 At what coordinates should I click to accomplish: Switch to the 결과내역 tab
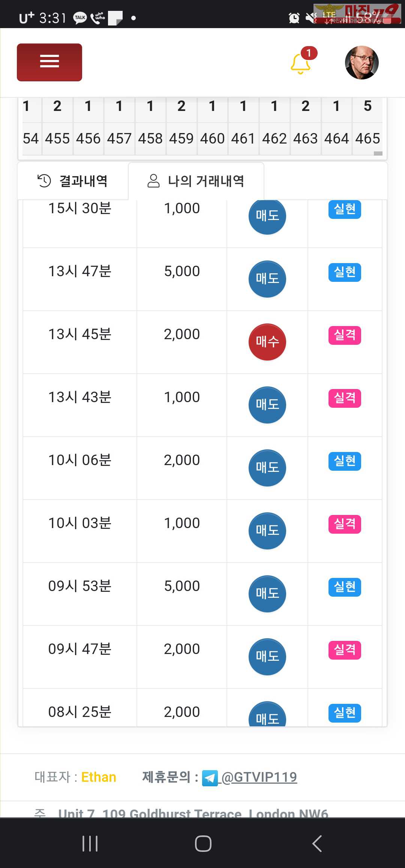pyautogui.click(x=73, y=181)
